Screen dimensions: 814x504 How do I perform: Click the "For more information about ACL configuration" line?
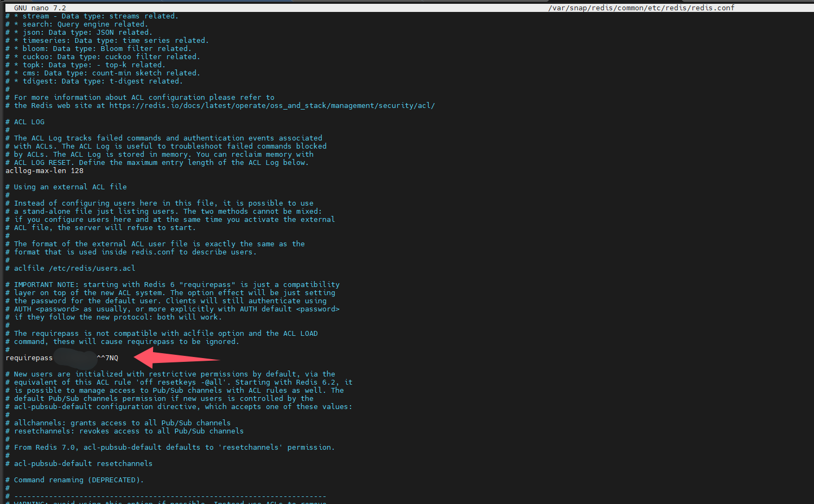(140, 98)
